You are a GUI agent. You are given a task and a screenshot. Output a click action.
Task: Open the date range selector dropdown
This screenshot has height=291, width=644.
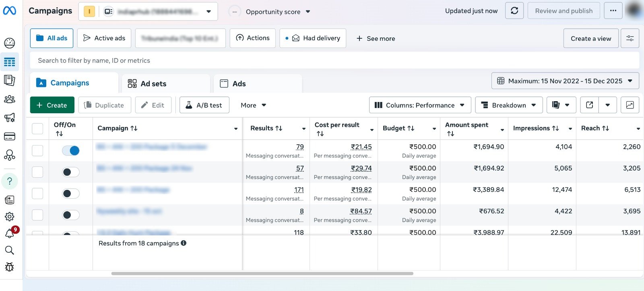565,81
